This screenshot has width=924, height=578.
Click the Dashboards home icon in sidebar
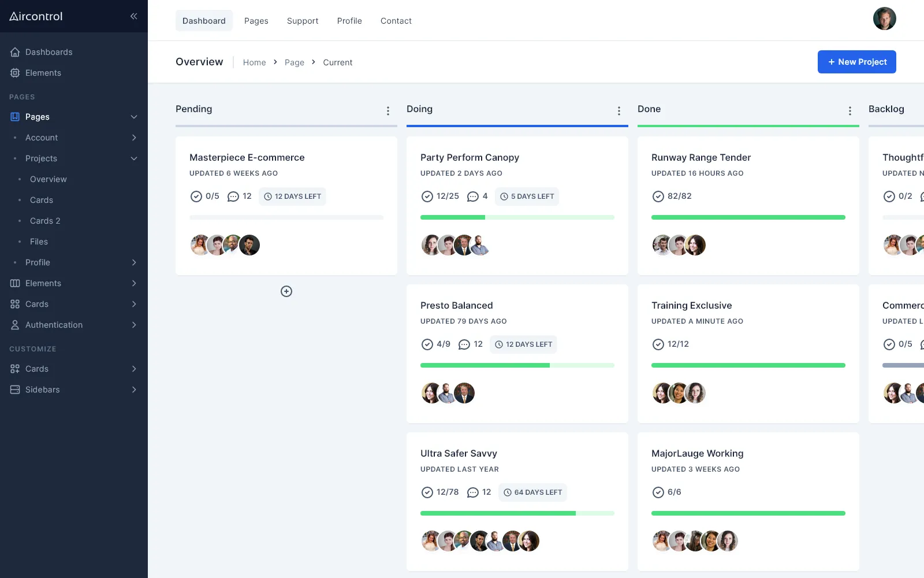[x=15, y=52]
